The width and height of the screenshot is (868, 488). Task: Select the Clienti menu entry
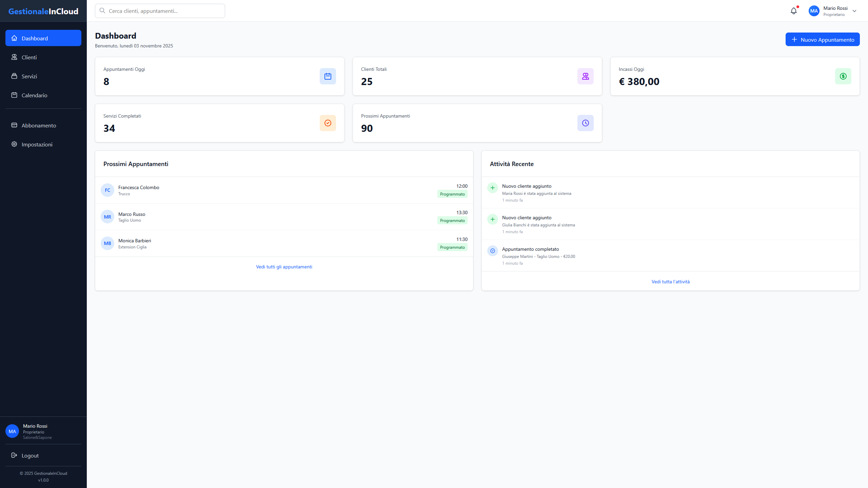pos(29,57)
